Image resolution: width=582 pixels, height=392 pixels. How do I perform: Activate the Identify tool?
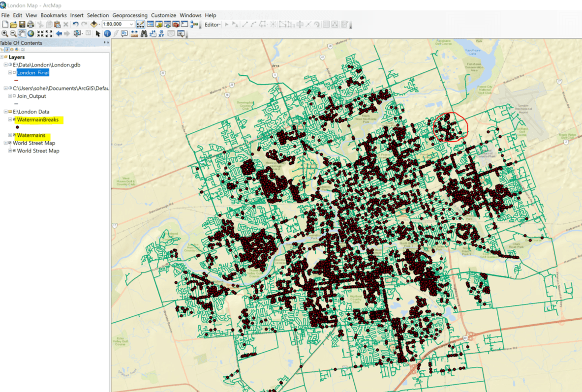click(107, 34)
